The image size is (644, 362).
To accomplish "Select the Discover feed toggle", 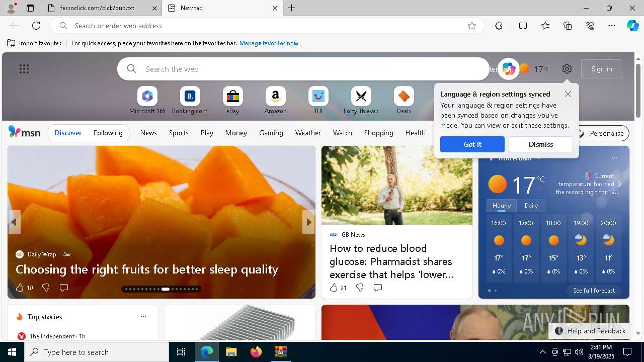I will (68, 133).
